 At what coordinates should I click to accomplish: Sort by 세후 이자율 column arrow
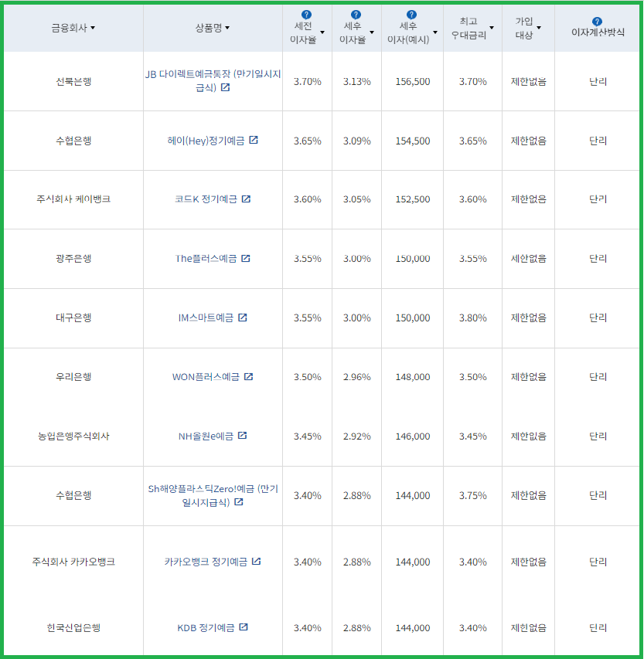[372, 32]
